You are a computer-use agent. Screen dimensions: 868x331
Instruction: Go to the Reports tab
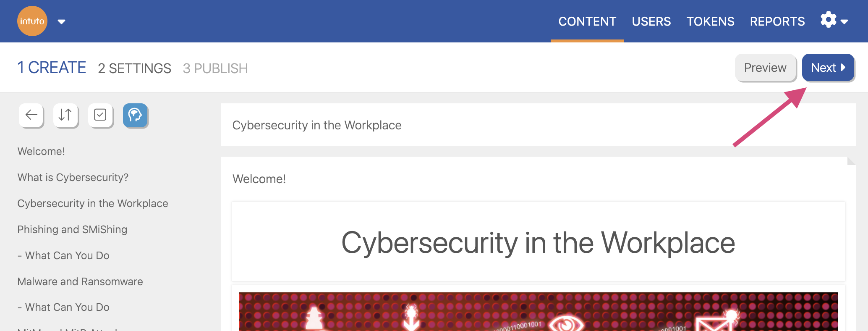(x=777, y=21)
